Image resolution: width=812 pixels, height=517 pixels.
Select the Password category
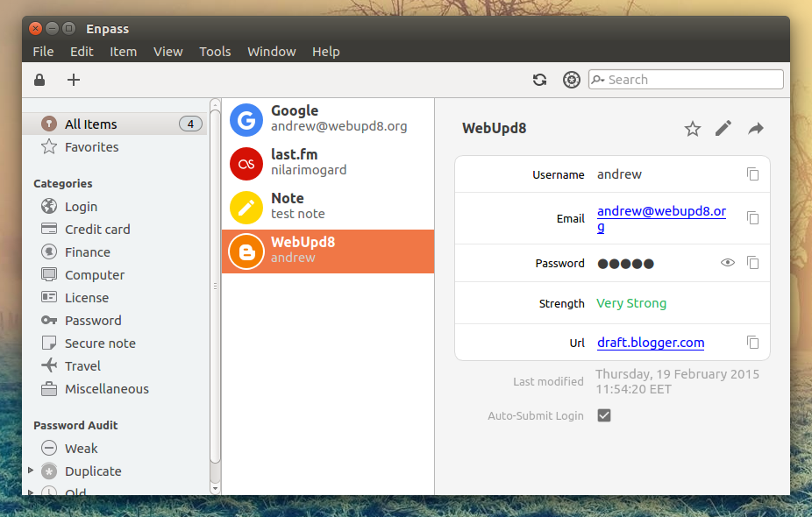click(x=82, y=321)
